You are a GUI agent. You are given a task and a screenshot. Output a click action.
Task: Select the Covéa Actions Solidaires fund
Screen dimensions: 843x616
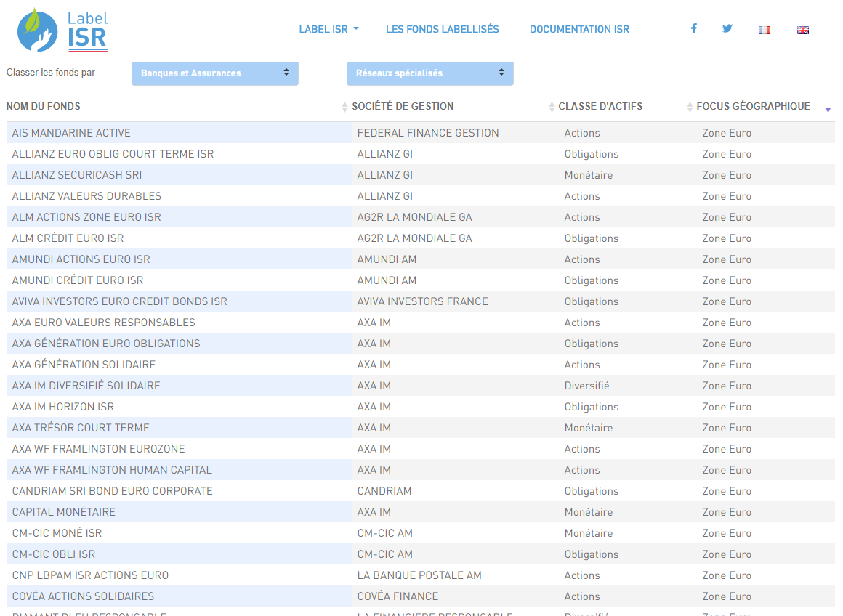83,596
